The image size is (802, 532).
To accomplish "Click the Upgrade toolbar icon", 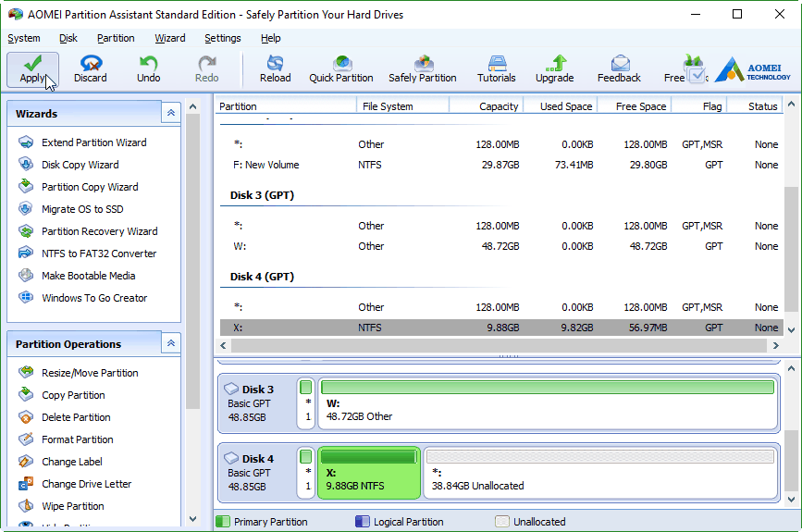I will pyautogui.click(x=555, y=69).
